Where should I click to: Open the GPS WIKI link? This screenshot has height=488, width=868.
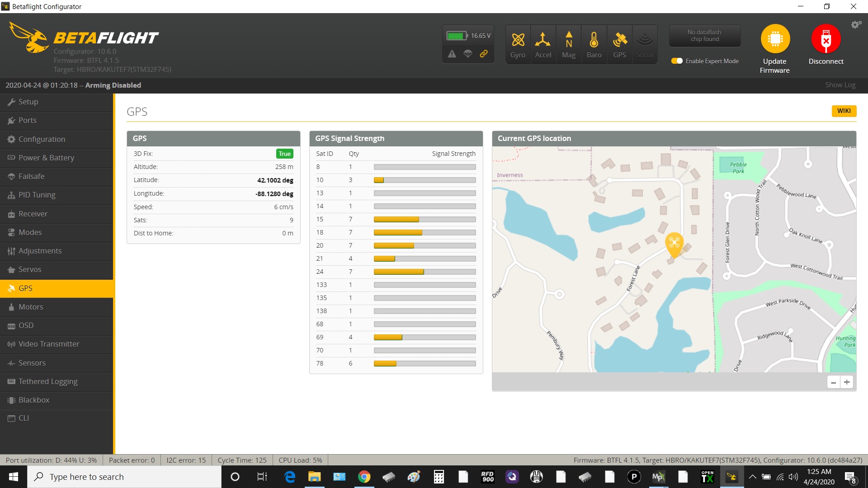844,111
